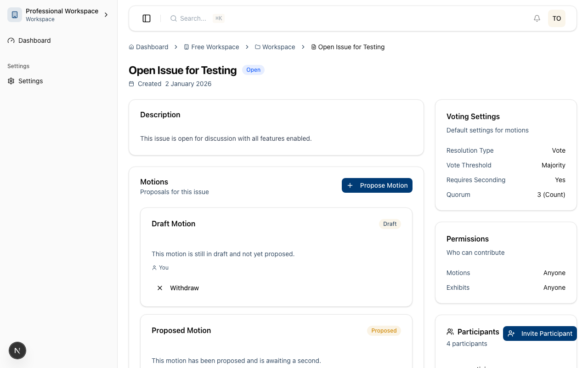
Task: Click the Invite Participant button
Action: click(540, 333)
